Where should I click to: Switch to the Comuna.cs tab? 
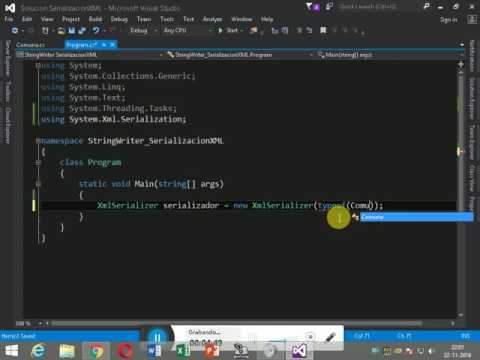tap(30, 45)
